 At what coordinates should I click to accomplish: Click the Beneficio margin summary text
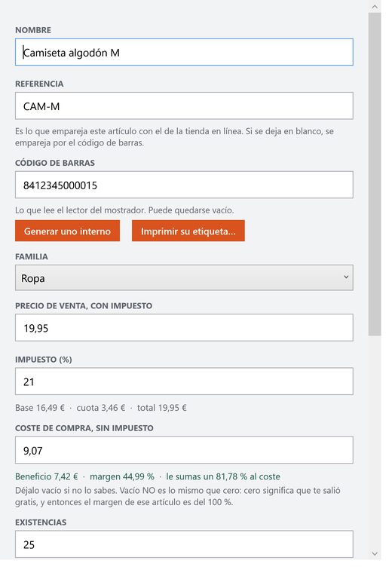point(148,476)
